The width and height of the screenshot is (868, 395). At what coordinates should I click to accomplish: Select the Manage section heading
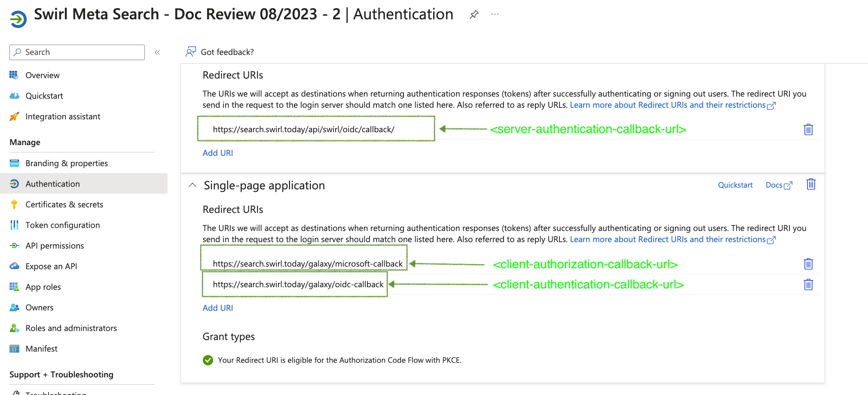[25, 142]
